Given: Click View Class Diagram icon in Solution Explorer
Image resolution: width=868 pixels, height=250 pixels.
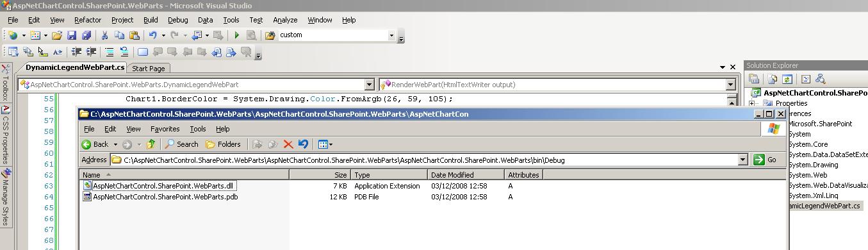Looking at the screenshot, I should pos(821,79).
